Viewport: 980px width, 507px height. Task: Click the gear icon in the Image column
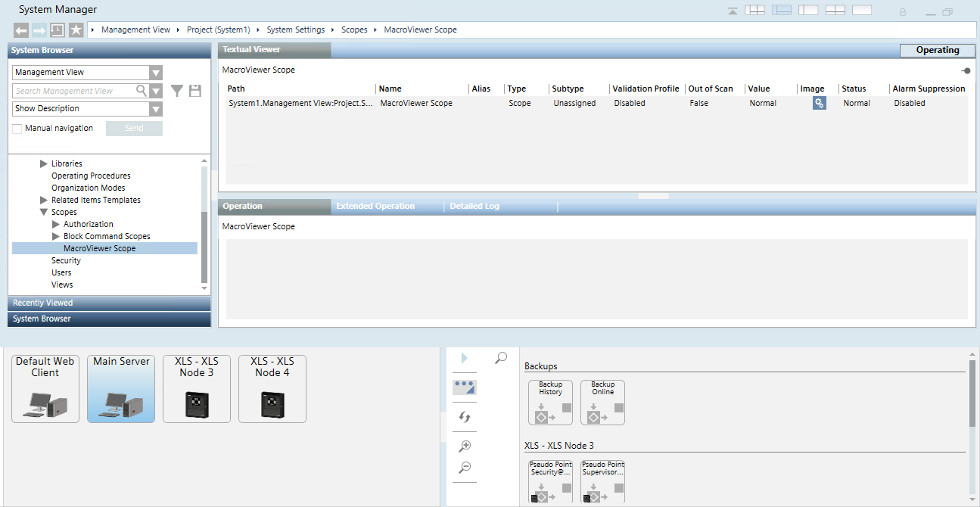819,102
